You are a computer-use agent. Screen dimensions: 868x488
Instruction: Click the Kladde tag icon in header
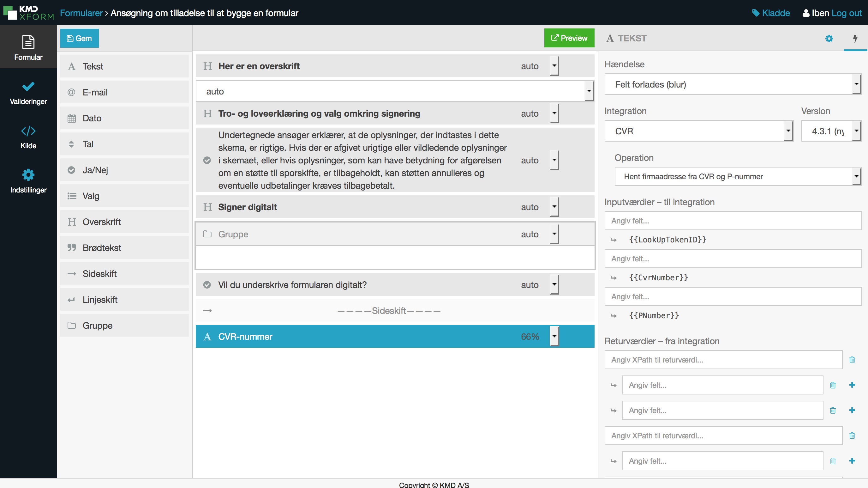[756, 13]
